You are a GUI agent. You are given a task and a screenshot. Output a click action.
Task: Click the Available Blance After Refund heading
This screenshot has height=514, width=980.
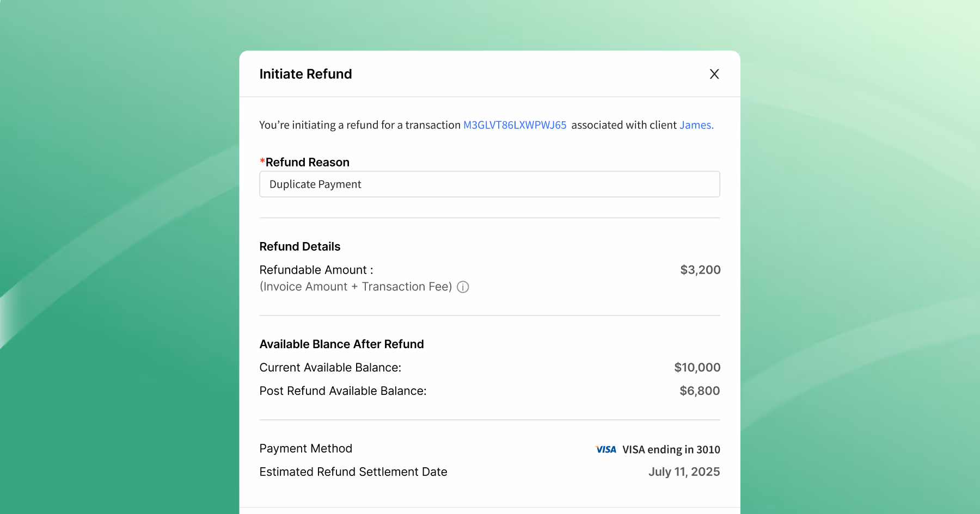tap(341, 344)
